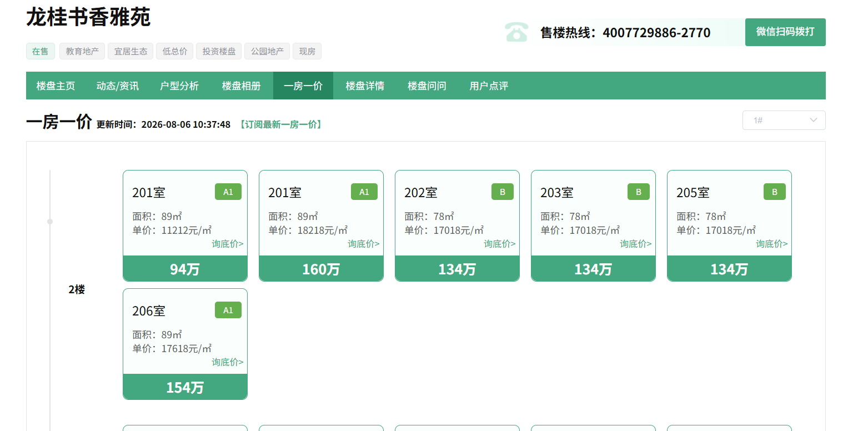Click 询底价 on the 18218元/㎡ room card
This screenshot has height=431, width=868.
364,244
